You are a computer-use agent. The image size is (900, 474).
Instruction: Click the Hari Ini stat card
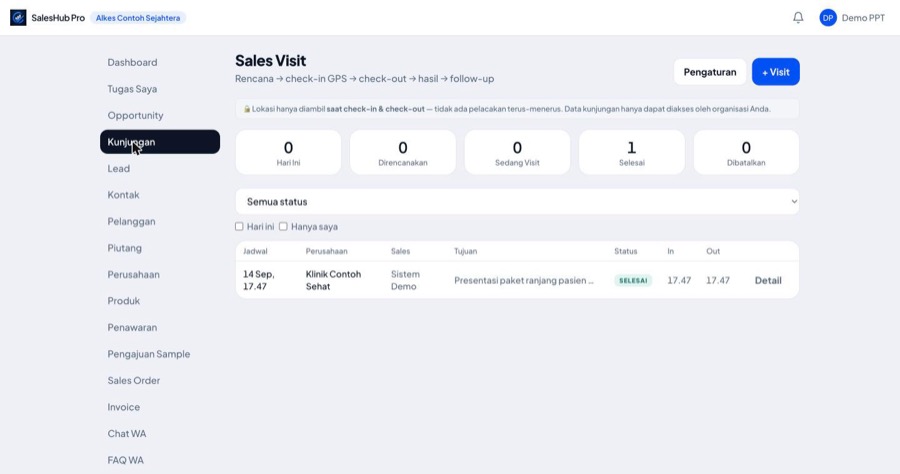[288, 152]
